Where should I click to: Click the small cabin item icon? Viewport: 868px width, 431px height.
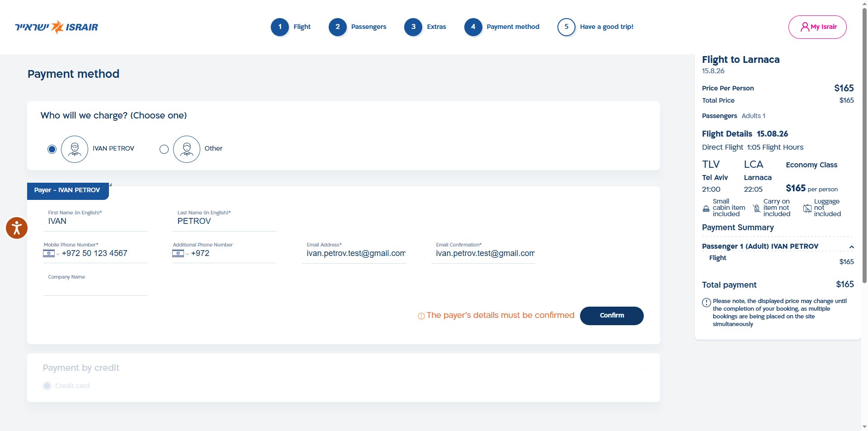tap(706, 208)
